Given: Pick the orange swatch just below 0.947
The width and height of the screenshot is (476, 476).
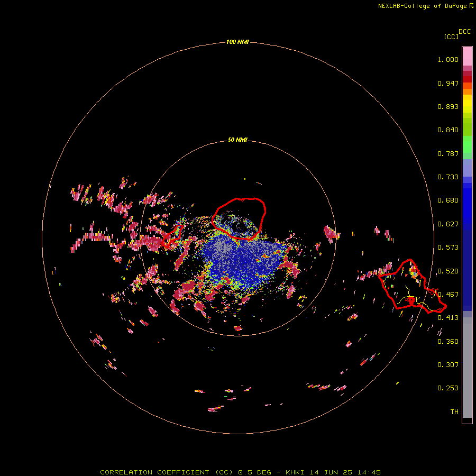Looking at the screenshot, I should coord(467,91).
